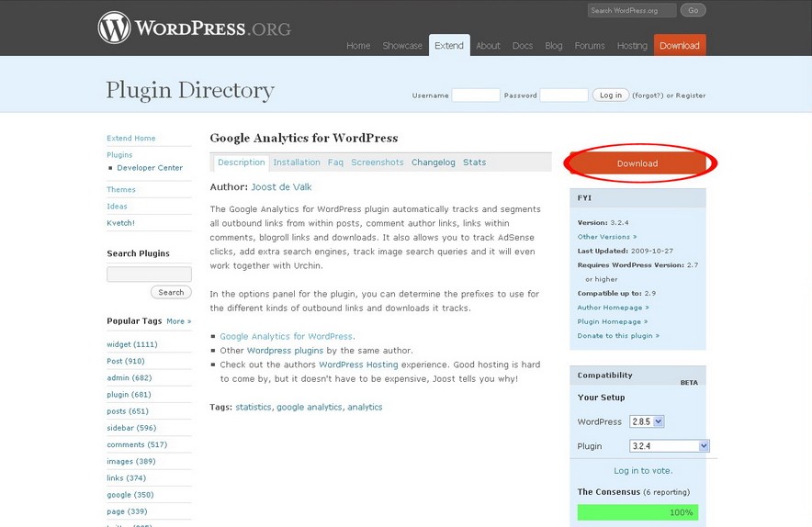
Task: Focus the Search WordPress.org field
Action: click(x=632, y=10)
